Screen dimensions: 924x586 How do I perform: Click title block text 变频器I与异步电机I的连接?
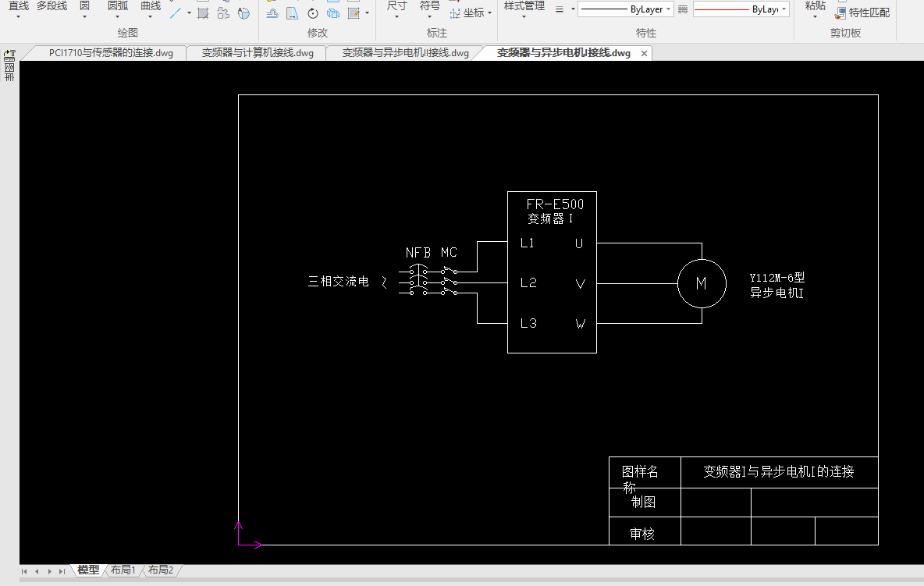pyautogui.click(x=778, y=472)
